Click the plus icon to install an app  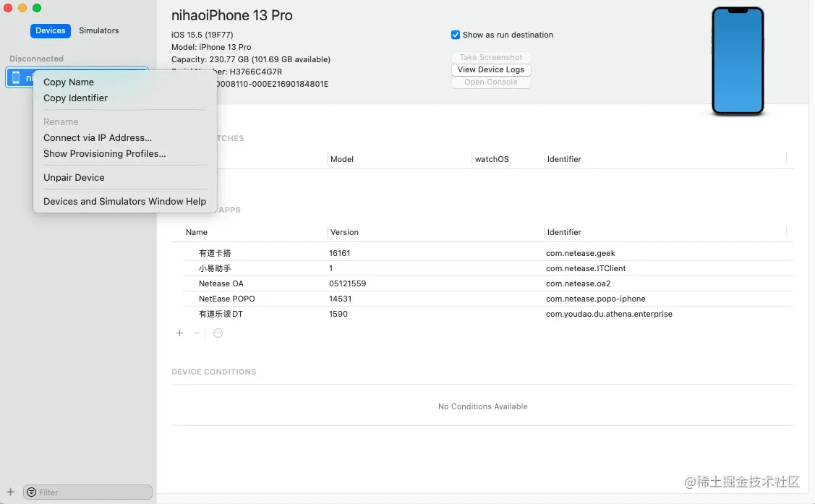(179, 333)
